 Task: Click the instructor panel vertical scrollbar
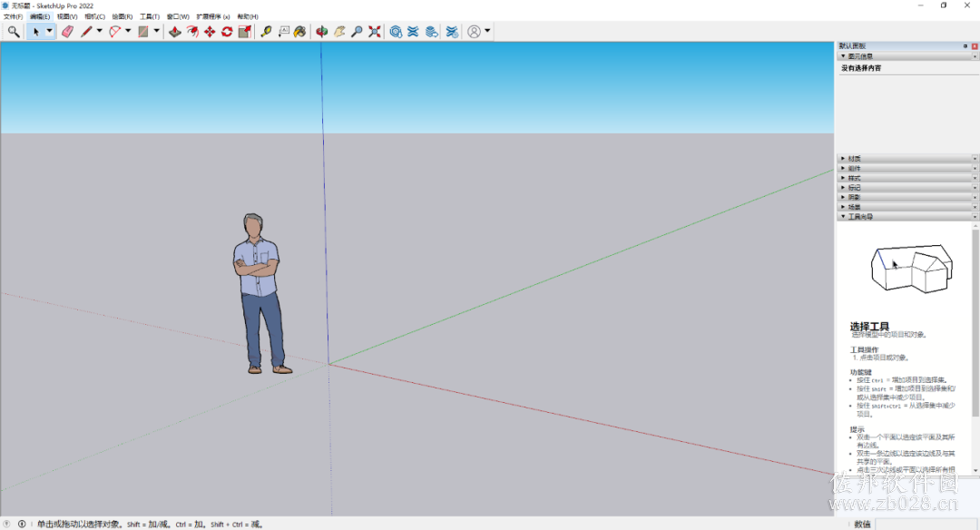pos(975,322)
